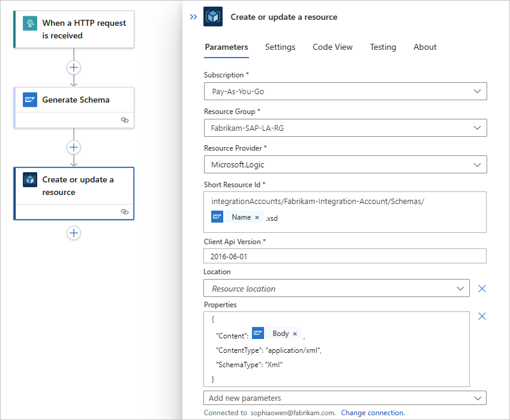Collapse the details pane with the double chevron
510x420 pixels.
tap(193, 17)
